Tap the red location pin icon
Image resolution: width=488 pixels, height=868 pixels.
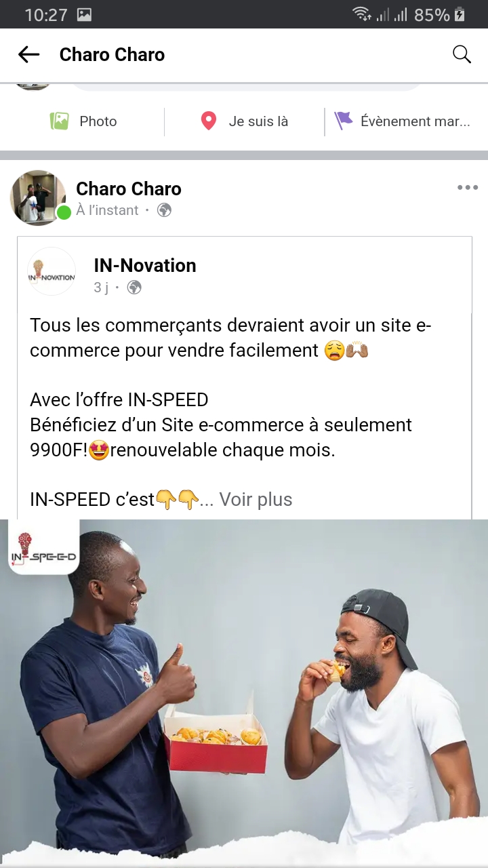click(x=208, y=121)
